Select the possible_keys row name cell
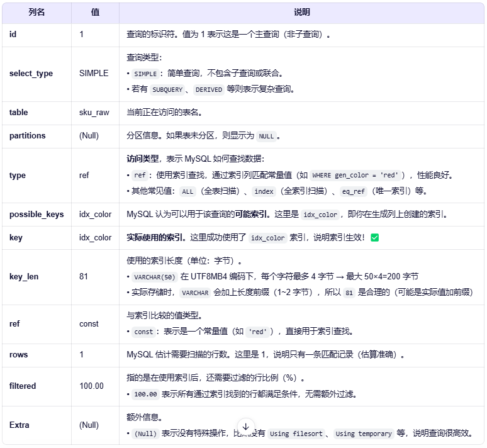The width and height of the screenshot is (487, 448). 36,215
